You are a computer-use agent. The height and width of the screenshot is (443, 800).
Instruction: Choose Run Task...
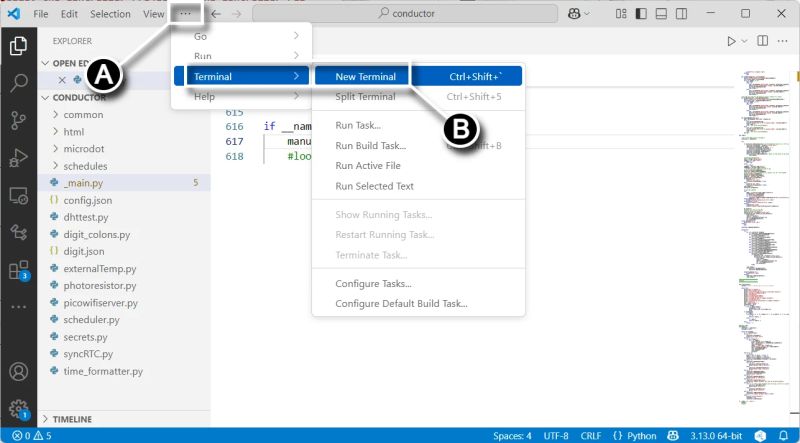pyautogui.click(x=418, y=126)
